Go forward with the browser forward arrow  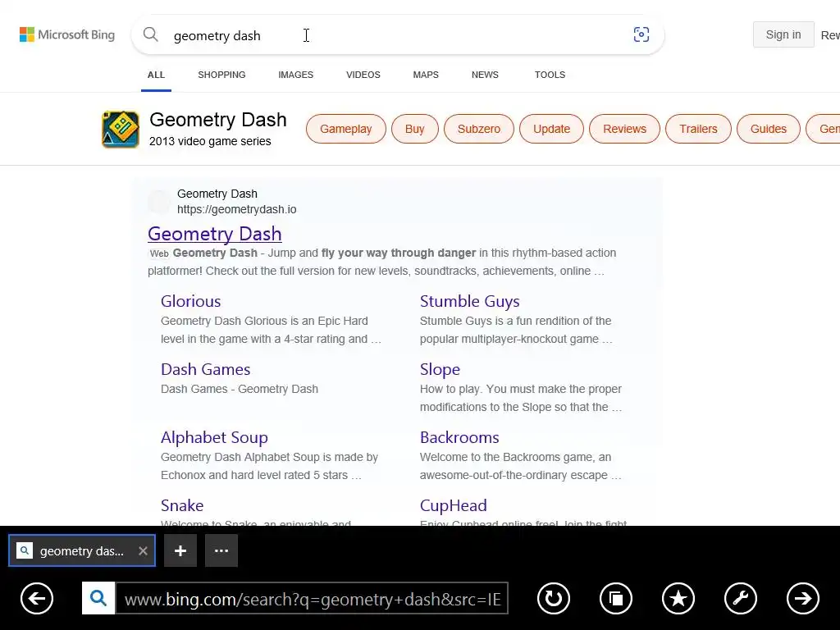(802, 598)
